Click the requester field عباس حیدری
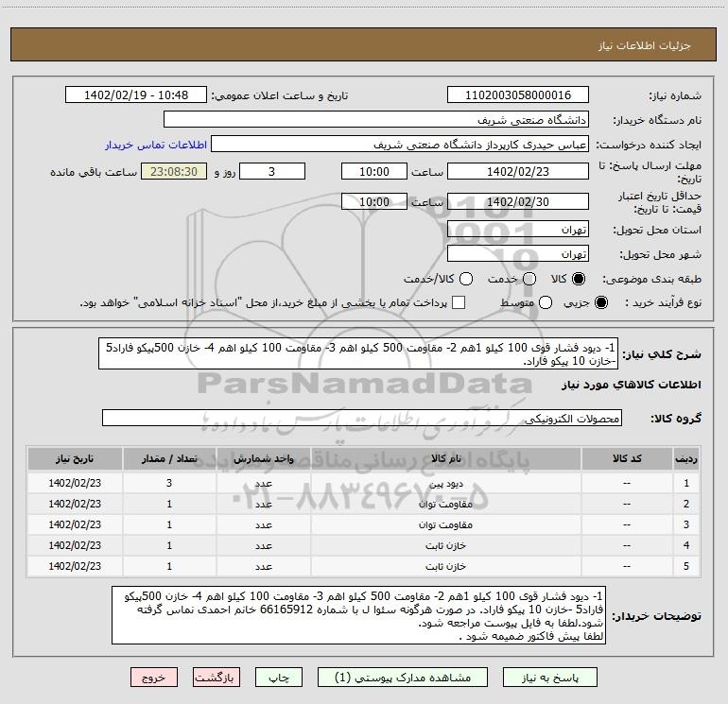Screen dimensions: 728x704 [x=400, y=145]
